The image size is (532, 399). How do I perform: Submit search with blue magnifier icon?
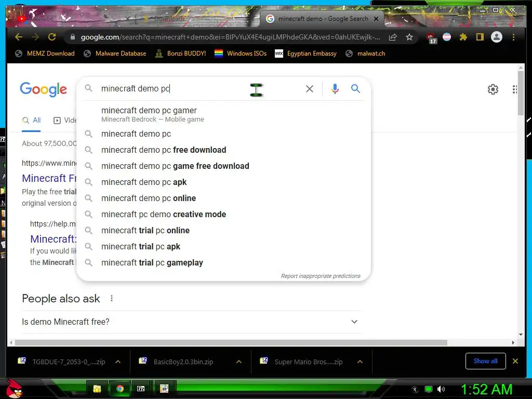pyautogui.click(x=355, y=88)
